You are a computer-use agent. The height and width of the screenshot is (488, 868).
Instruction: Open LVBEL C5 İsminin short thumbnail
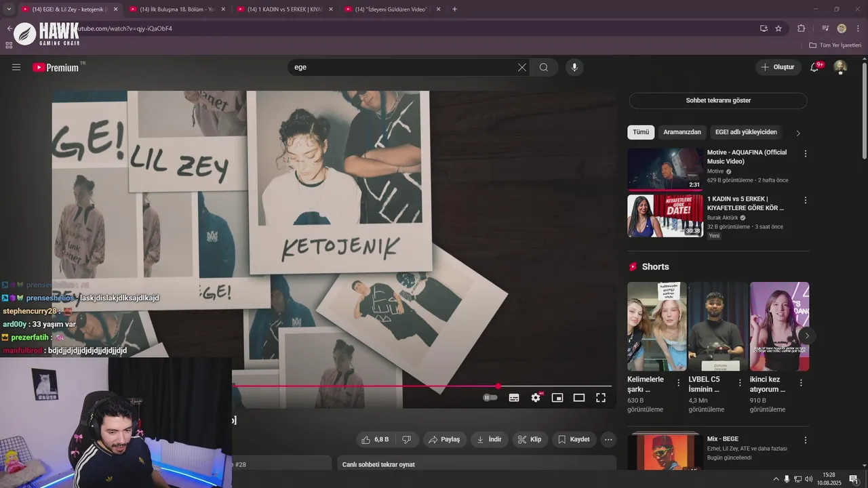tap(718, 326)
